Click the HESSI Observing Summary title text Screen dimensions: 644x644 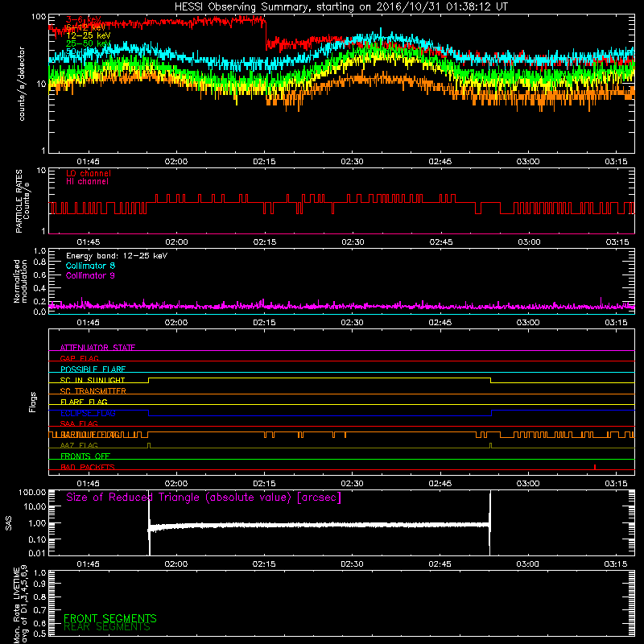[341, 7]
